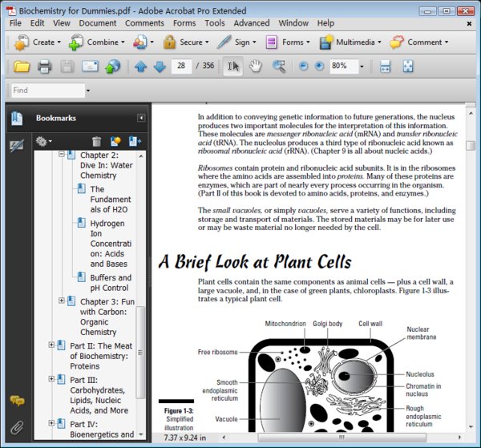Click the globe upload icon

pyautogui.click(x=112, y=67)
